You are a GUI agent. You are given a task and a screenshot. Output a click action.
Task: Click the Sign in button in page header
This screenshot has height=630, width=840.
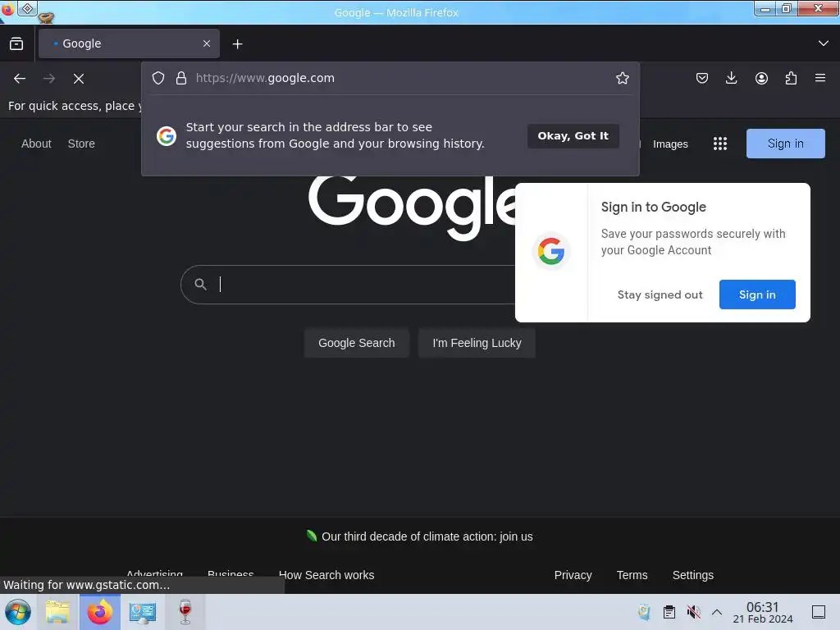coord(785,144)
